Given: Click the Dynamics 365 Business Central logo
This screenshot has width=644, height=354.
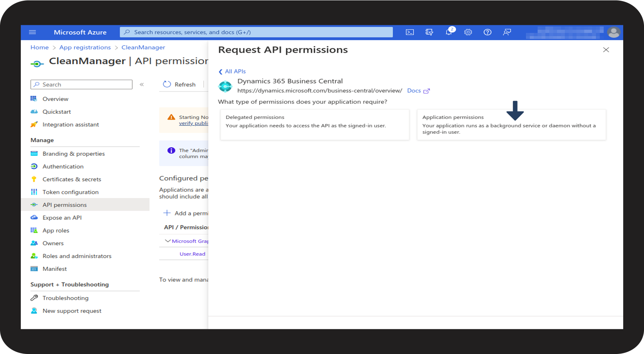Looking at the screenshot, I should point(225,86).
